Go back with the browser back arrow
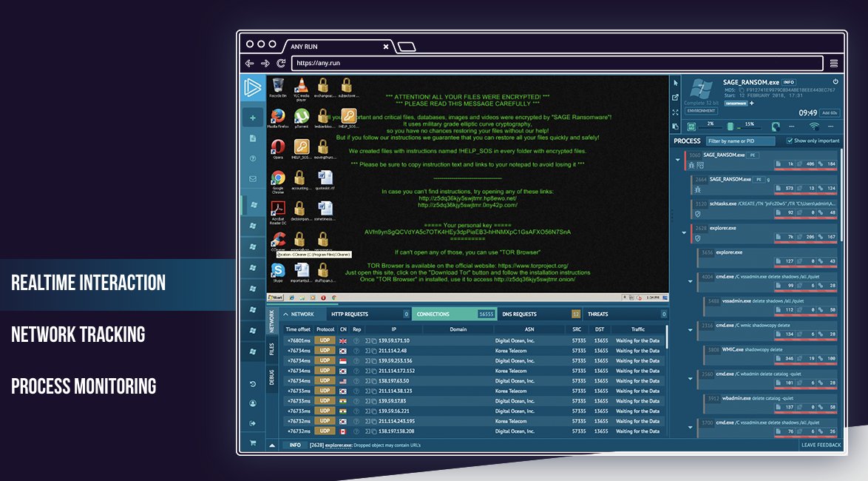868x481 pixels. [x=250, y=63]
